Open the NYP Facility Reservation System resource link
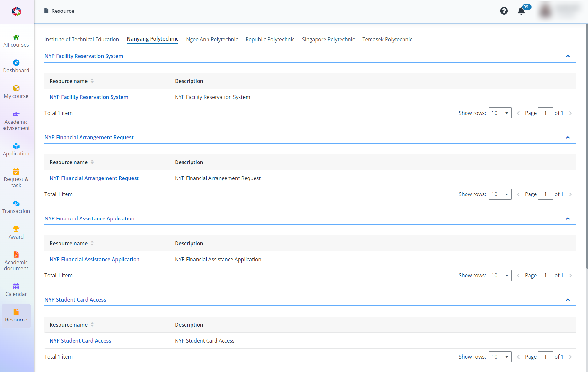Viewport: 588px width, 372px height. click(89, 97)
